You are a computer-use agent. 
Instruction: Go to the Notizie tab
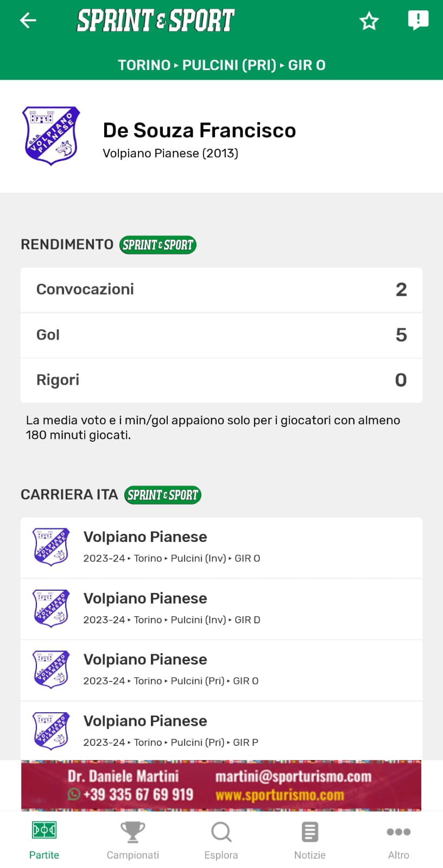point(309,840)
